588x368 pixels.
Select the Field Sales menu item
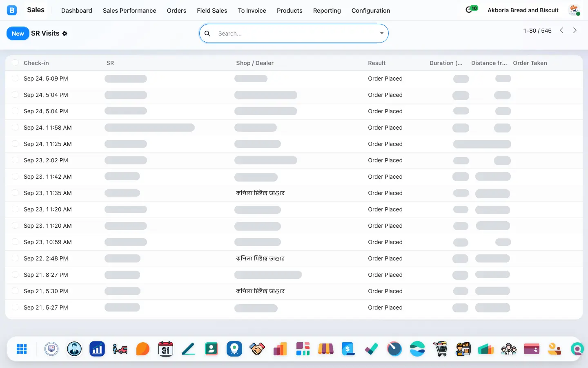pos(212,11)
